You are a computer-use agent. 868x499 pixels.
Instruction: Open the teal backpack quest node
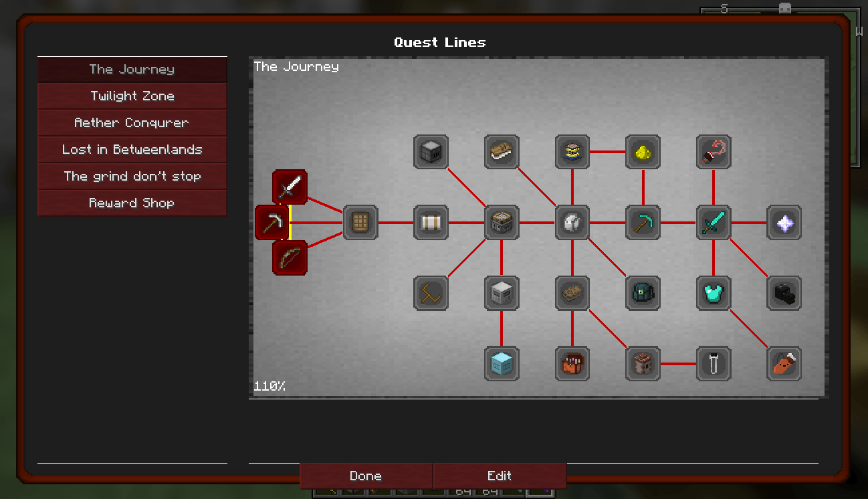point(643,293)
